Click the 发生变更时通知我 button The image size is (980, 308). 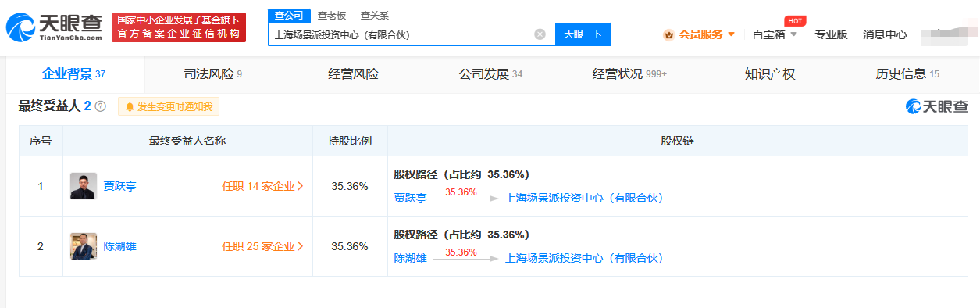point(169,106)
